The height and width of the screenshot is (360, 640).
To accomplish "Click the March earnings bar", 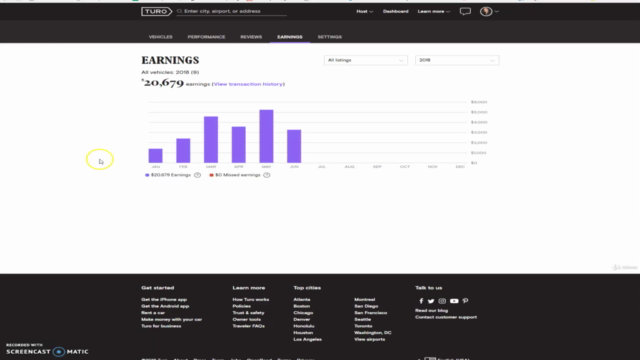I will [211, 140].
